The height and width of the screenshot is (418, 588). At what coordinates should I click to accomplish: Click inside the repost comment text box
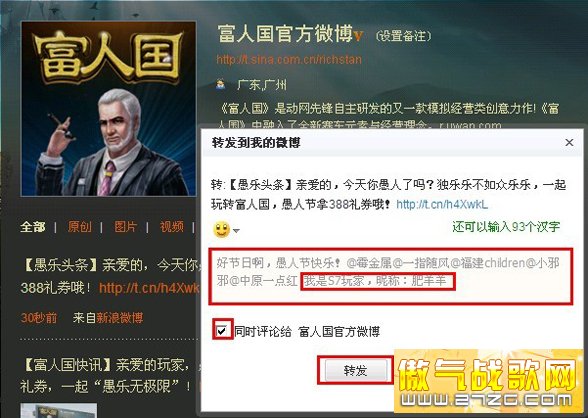391,276
